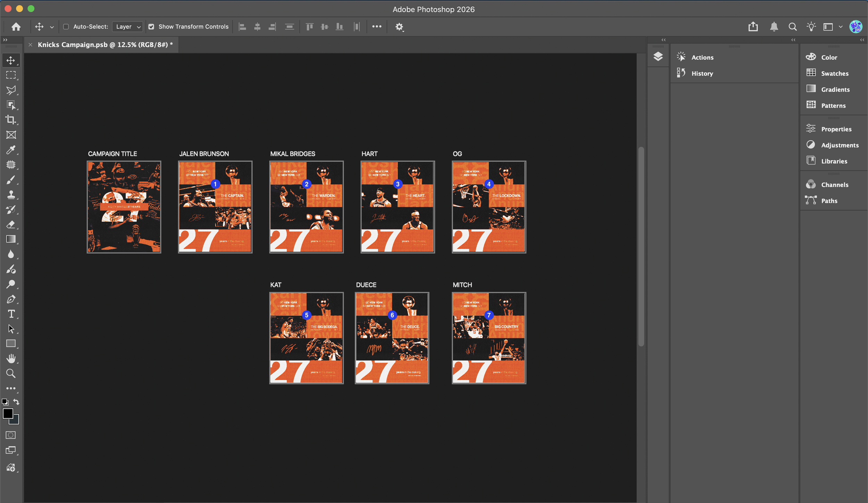The width and height of the screenshot is (868, 503).
Task: Select the Move tool in the toolbar
Action: pyautogui.click(x=11, y=60)
